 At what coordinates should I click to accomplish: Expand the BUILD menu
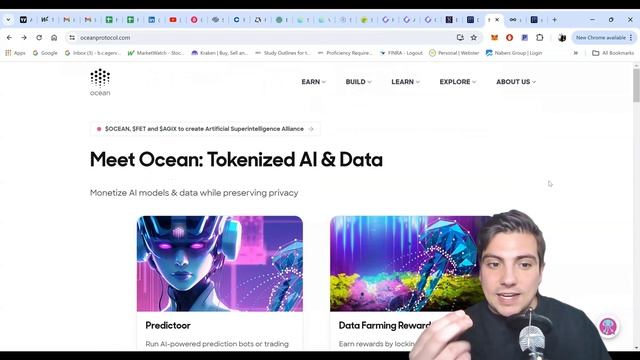[x=358, y=82]
